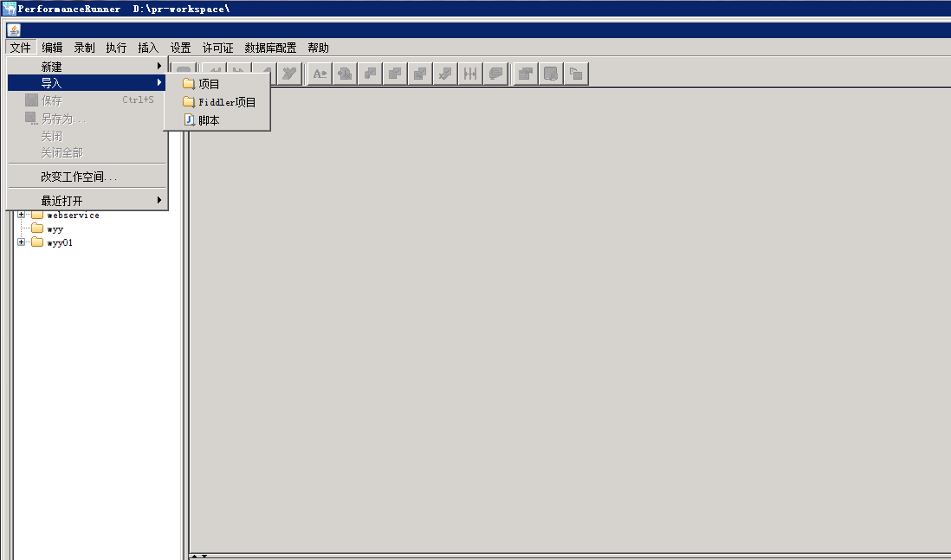Select the 项目 import option
The height and width of the screenshot is (560, 951).
[209, 84]
